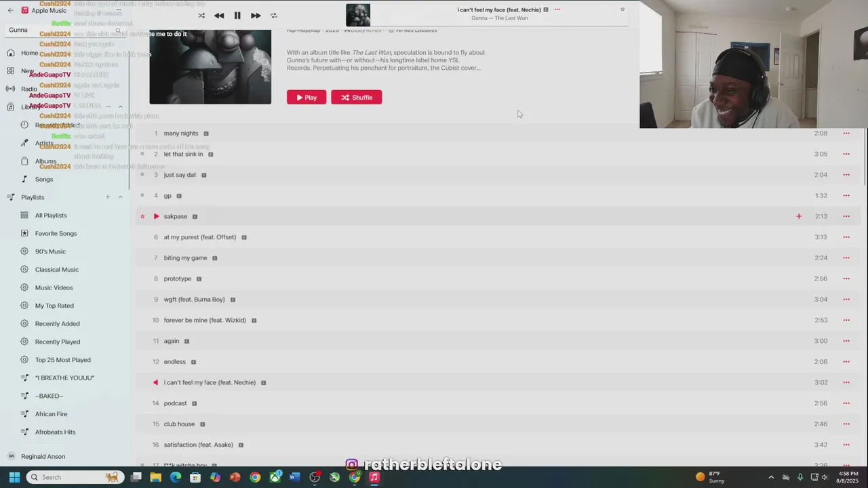Open Favorite Songs playlist
The height and width of the screenshot is (488, 868).
[56, 233]
